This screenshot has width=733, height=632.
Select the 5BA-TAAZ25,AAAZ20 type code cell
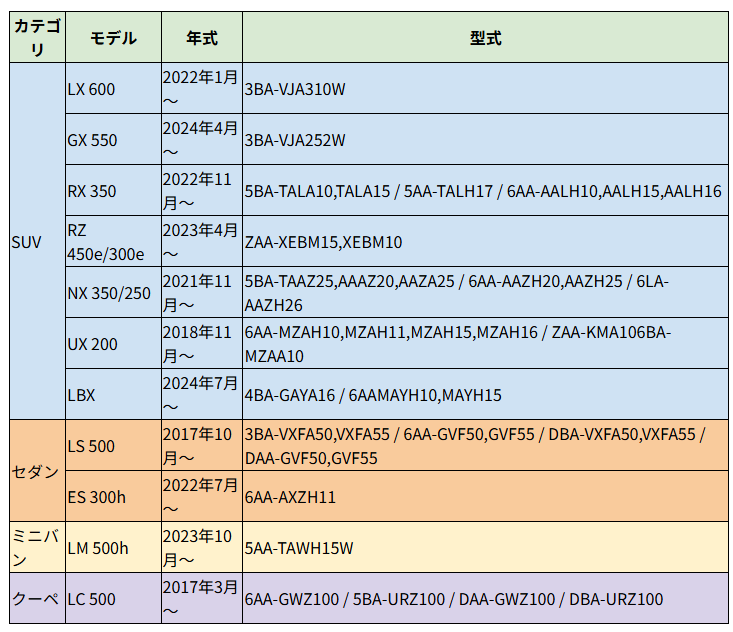[x=485, y=292]
